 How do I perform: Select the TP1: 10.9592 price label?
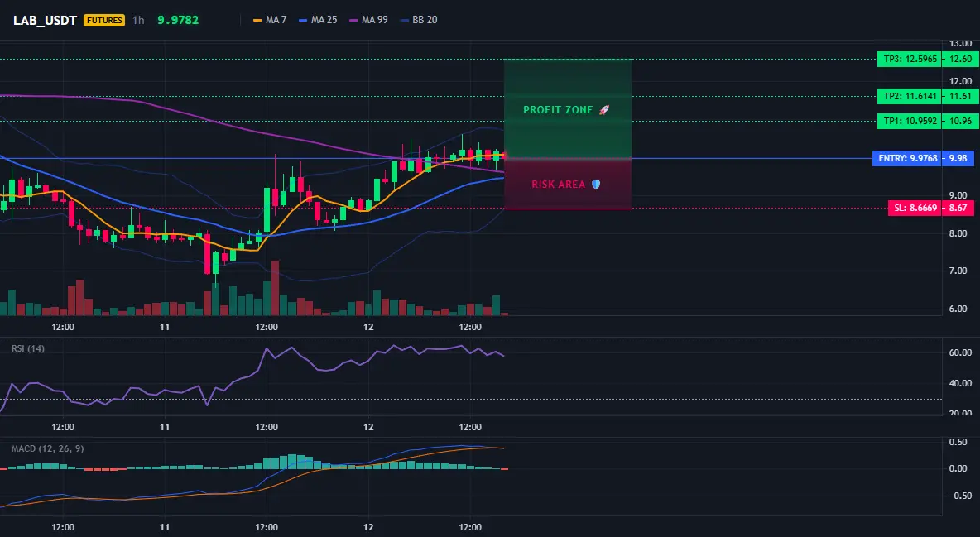(910, 122)
